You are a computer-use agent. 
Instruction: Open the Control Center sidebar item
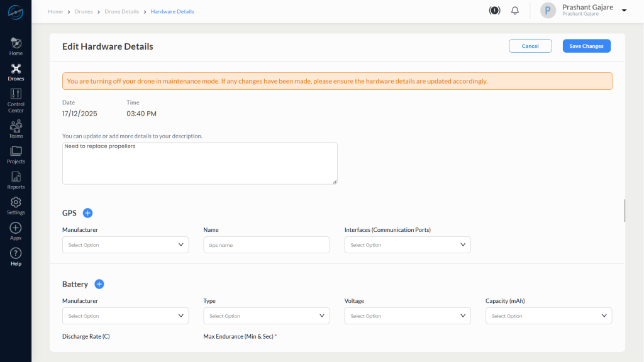click(x=16, y=99)
